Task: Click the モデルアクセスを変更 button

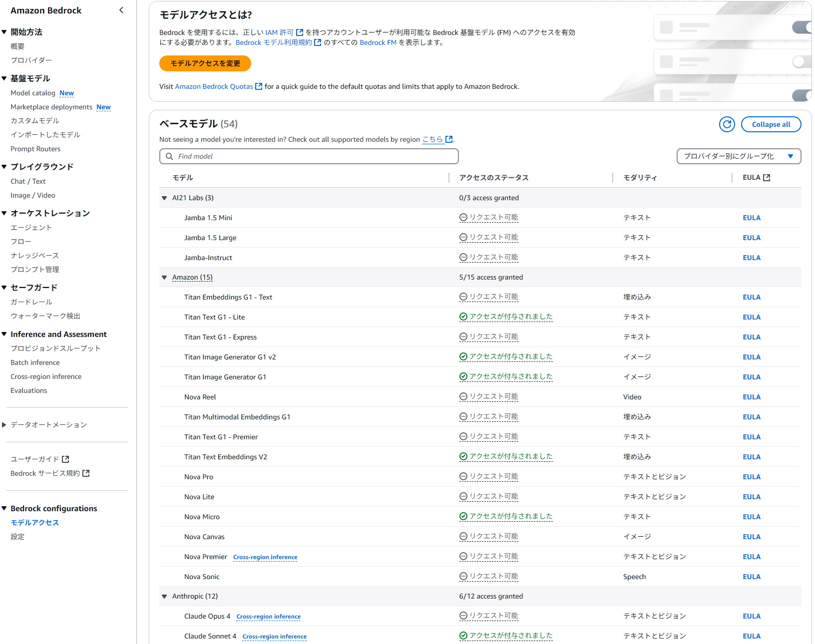Action: [205, 63]
